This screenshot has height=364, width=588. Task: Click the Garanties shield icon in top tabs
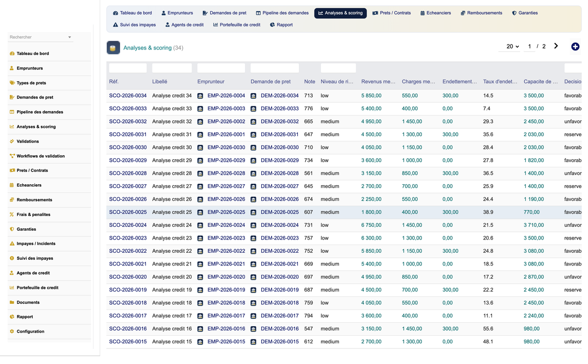click(514, 13)
